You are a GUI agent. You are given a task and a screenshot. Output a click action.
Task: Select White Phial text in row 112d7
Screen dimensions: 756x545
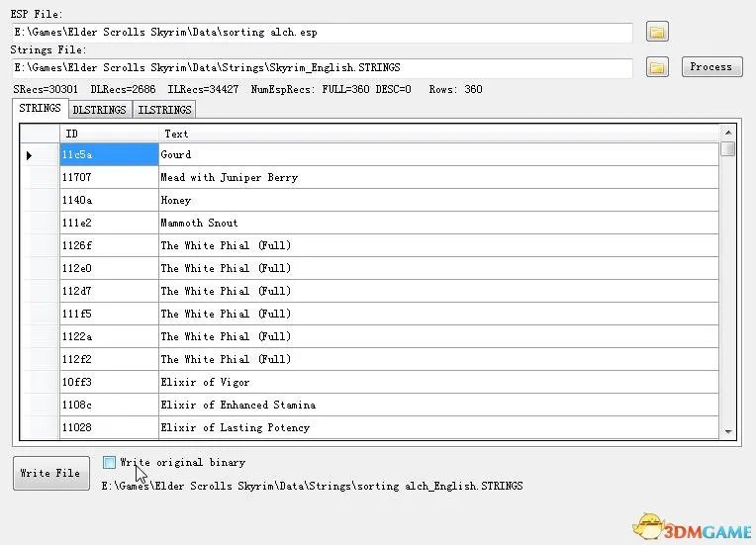[x=438, y=291]
